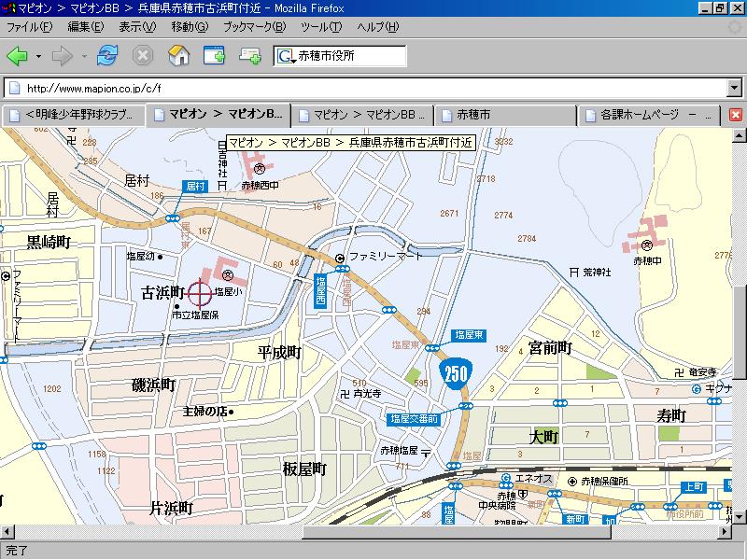The width and height of the screenshot is (747, 560).
Task: Click the blue 上町 bus stop tag
Action: (x=694, y=486)
